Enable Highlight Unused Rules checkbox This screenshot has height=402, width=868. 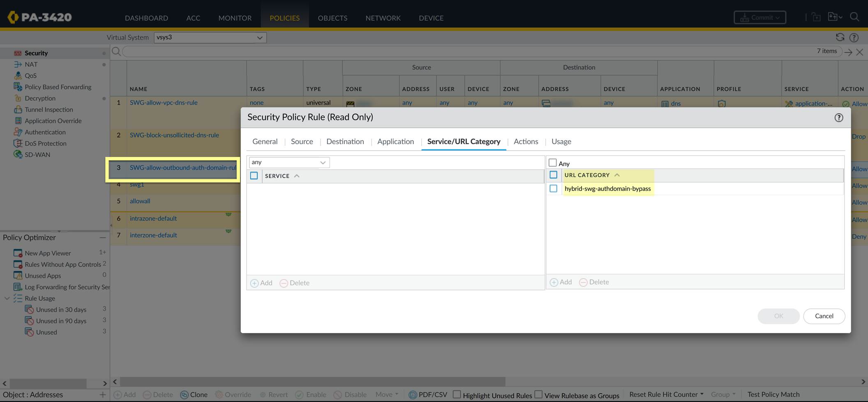coord(457,394)
